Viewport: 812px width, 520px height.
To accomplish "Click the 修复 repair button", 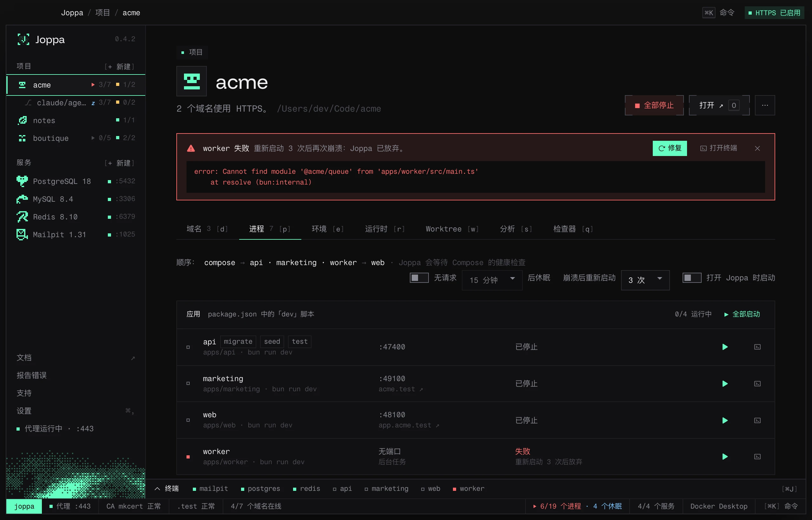I will tap(670, 148).
